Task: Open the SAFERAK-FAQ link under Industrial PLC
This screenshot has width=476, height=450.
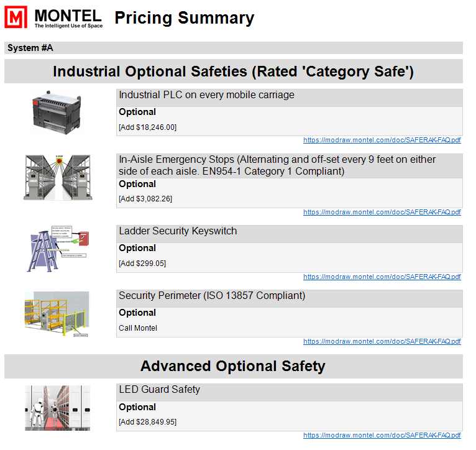Action: pyautogui.click(x=382, y=140)
